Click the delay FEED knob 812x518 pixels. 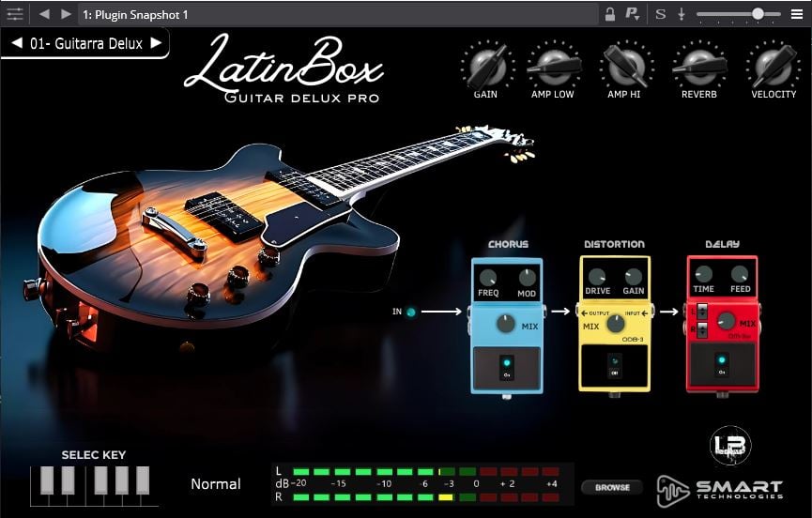coord(740,274)
